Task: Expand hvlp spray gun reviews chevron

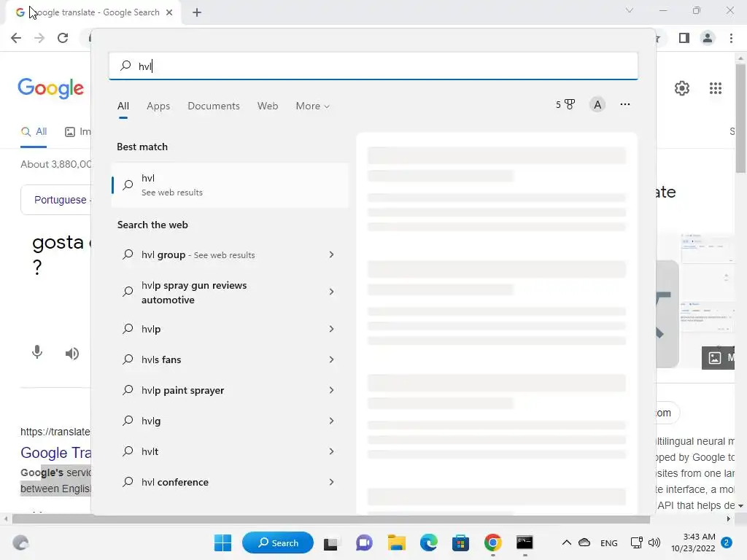Action: [x=332, y=292]
